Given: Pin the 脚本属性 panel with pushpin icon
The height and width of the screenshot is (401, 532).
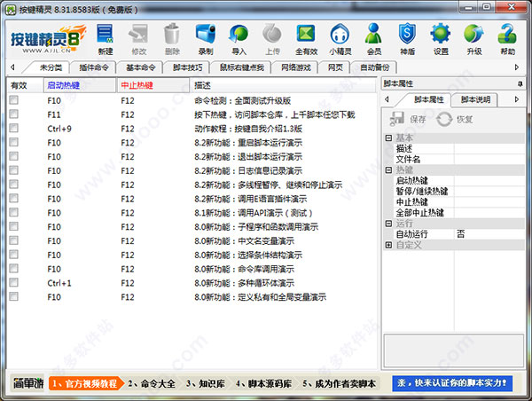Looking at the screenshot, I should pos(520,83).
